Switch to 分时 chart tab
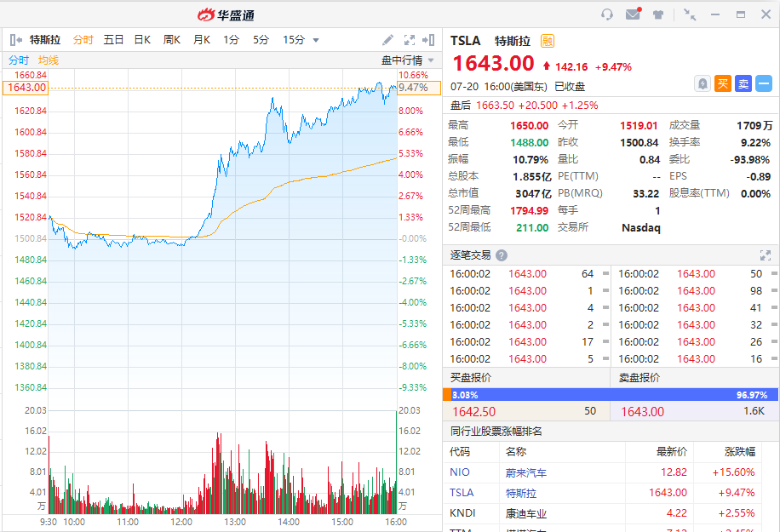The width and height of the screenshot is (780, 532). click(x=83, y=40)
